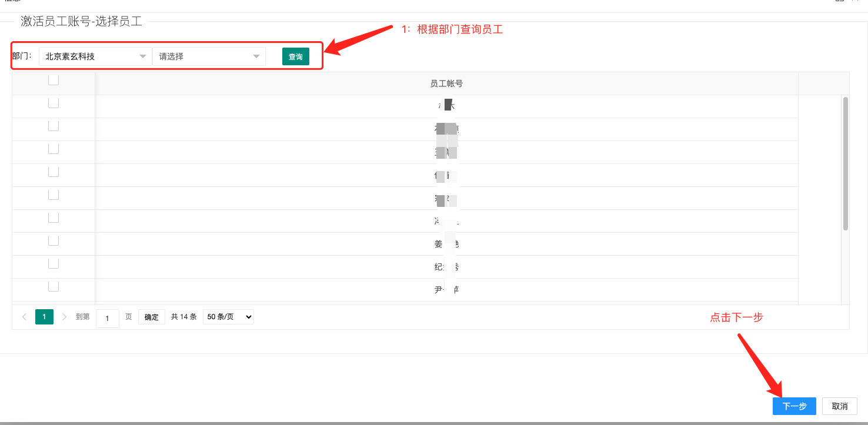Select page 1 in pagination
This screenshot has height=425, width=868.
pyautogui.click(x=44, y=317)
